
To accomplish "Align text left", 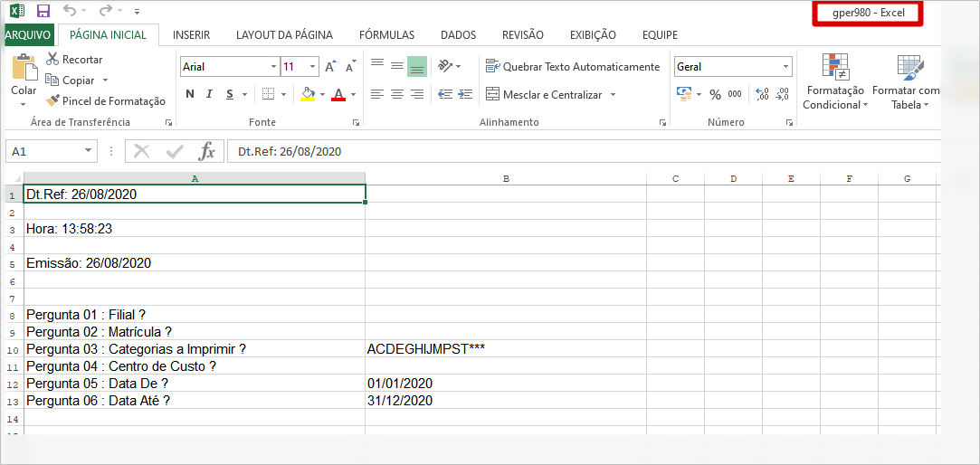I will [376, 94].
